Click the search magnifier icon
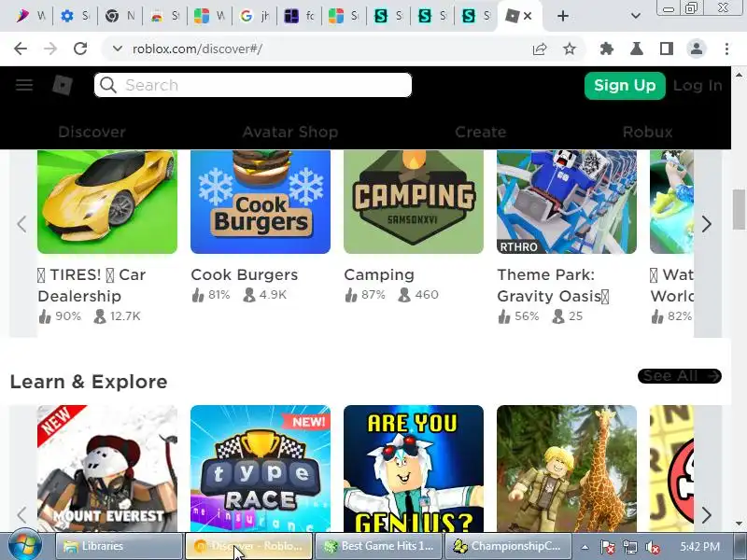Viewport: 747px width, 560px height. 108,85
